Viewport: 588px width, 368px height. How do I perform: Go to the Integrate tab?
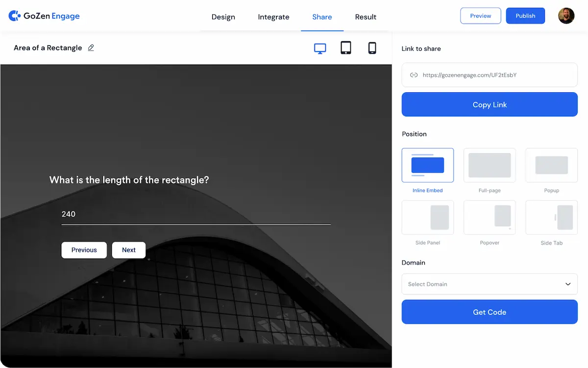click(x=273, y=17)
